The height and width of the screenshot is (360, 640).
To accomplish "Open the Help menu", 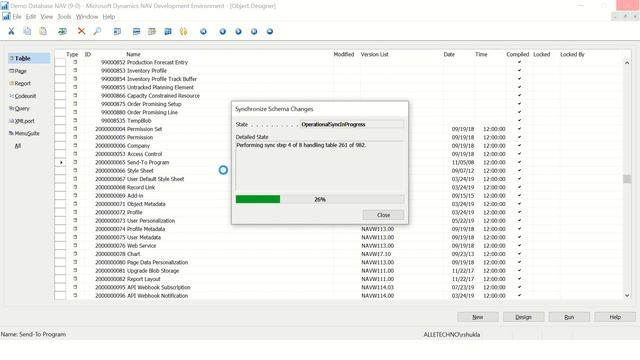I will tap(109, 17).
